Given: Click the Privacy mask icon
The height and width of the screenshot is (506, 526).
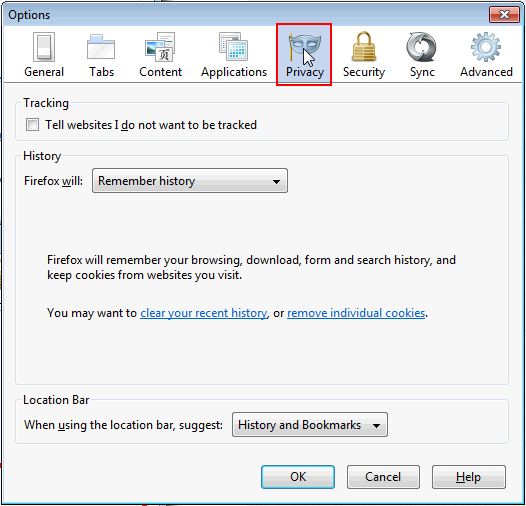Looking at the screenshot, I should [305, 47].
